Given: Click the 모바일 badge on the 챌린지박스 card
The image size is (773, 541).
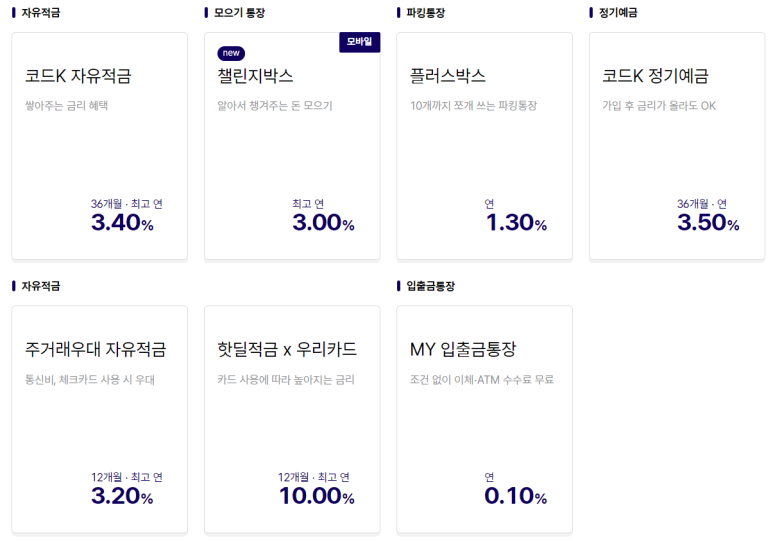Looking at the screenshot, I should click(359, 42).
